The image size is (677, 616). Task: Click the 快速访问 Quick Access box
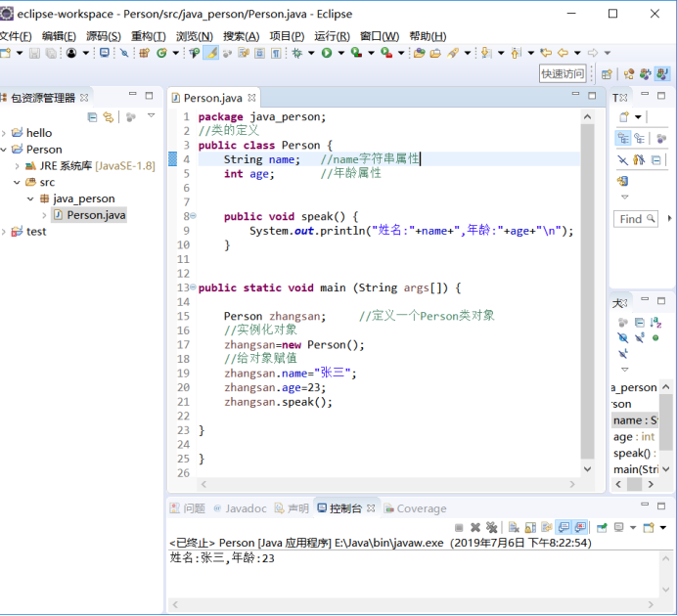pos(564,73)
